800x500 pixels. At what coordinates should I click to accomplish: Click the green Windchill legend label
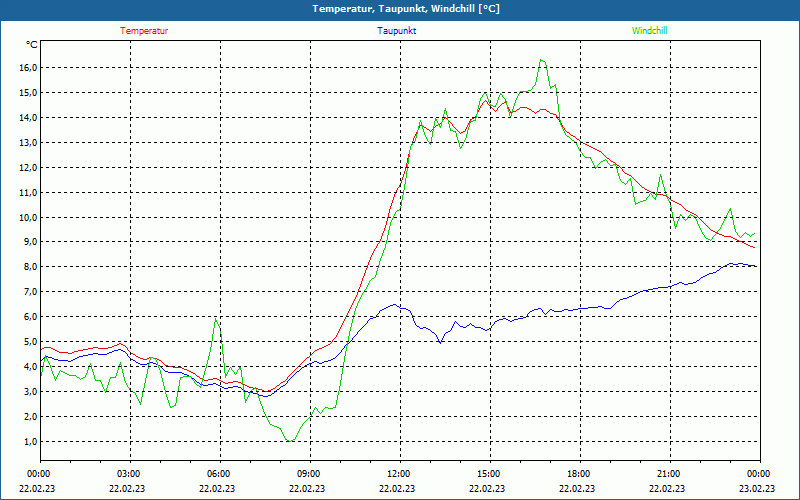click(x=649, y=31)
